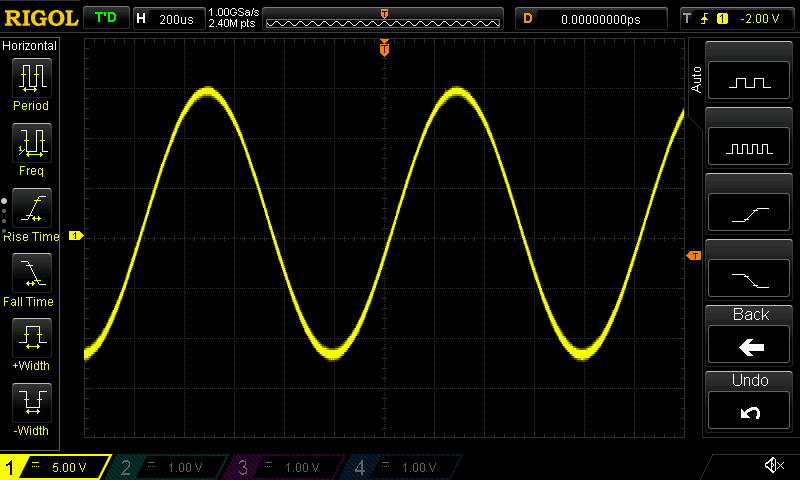Click the 1.00GSa/s sample rate readout
Screen dimensions: 800x480
234,12
